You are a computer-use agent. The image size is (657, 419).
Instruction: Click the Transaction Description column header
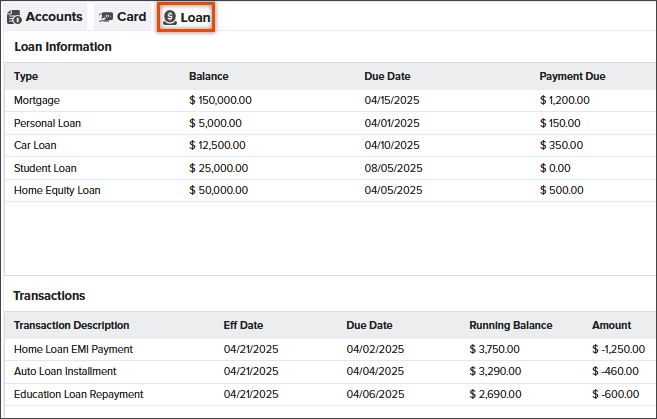tap(72, 325)
